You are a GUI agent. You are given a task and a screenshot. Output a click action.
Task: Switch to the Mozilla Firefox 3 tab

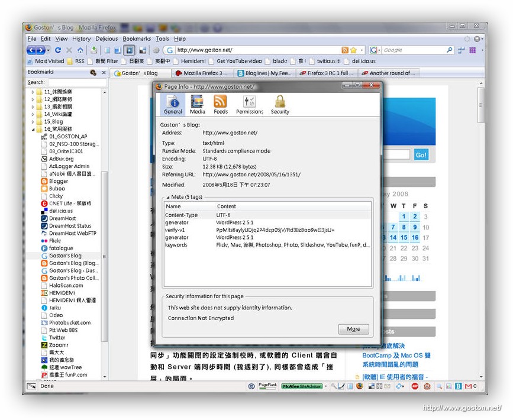[203, 73]
